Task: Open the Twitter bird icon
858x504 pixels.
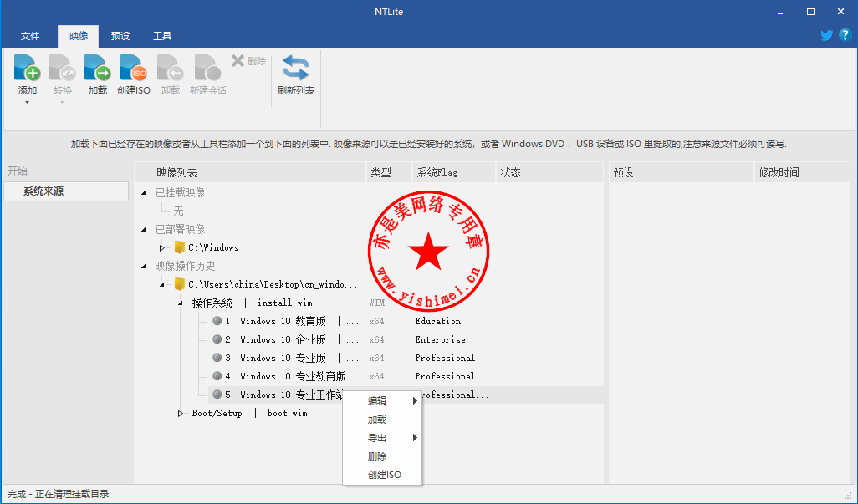Action: pyautogui.click(x=827, y=36)
